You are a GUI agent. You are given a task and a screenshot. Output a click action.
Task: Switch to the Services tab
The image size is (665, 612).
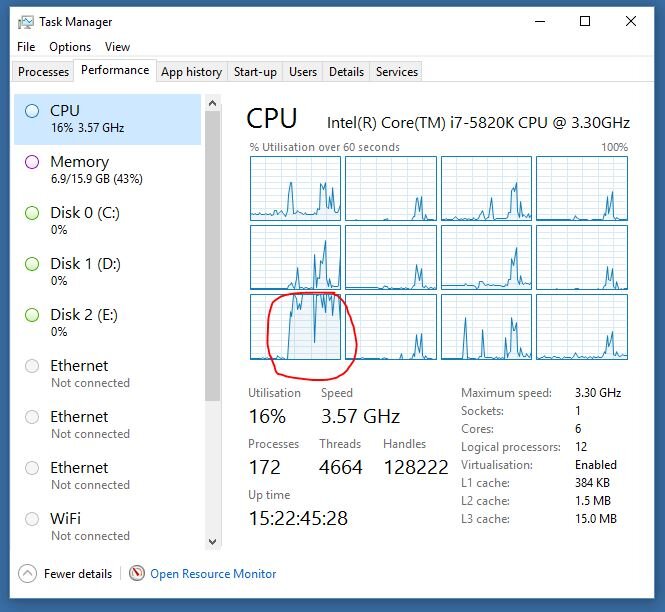click(397, 72)
